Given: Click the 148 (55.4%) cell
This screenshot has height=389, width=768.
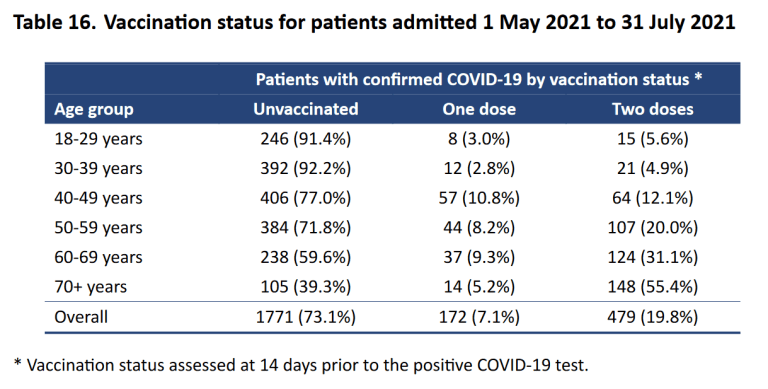Looking at the screenshot, I should click(652, 287).
